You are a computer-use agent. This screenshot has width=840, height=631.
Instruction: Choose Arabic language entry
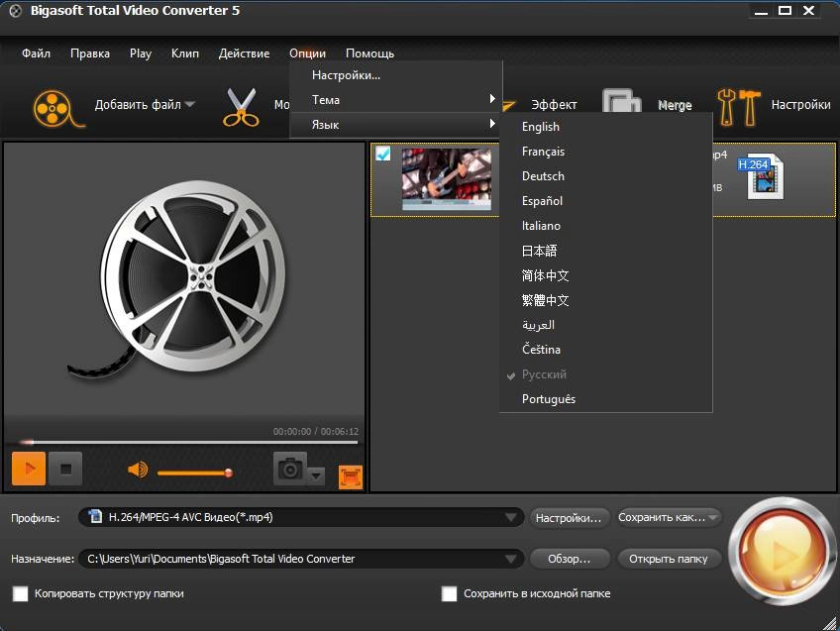pyautogui.click(x=605, y=325)
